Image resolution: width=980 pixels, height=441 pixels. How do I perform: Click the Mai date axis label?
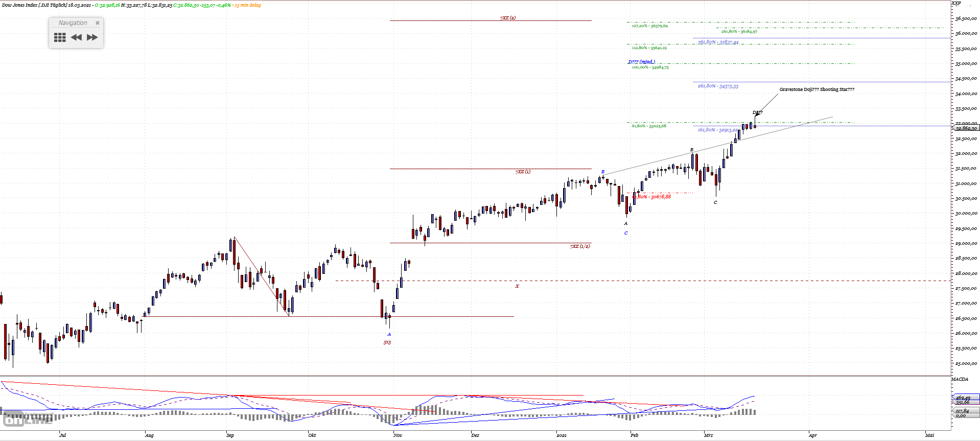930,435
